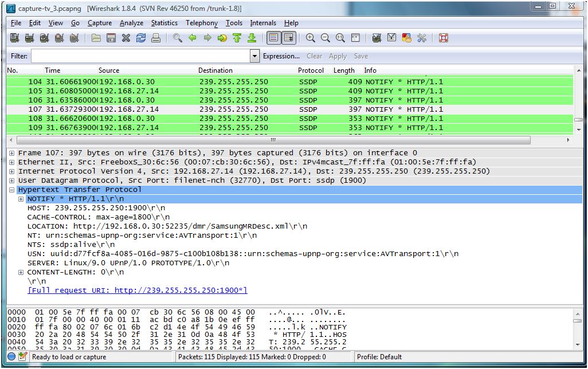Click the hex dump pane vertical scrollbar
This screenshot has height=369, width=588.
(x=578, y=321)
